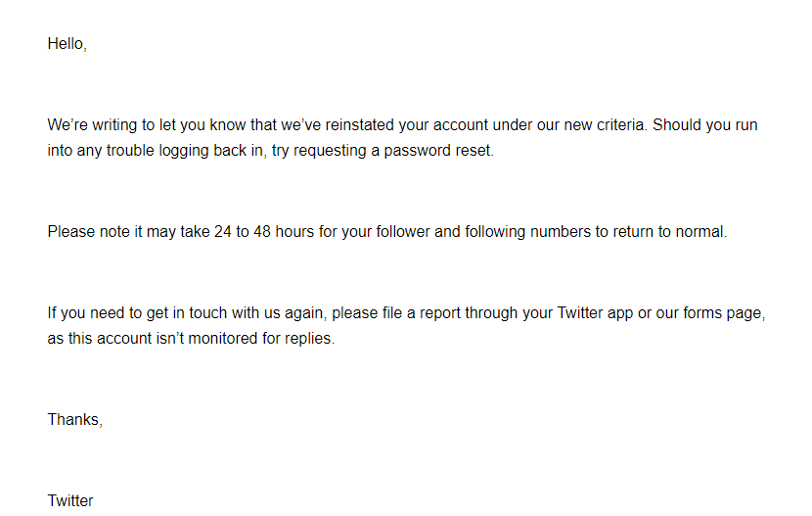Click "as this account" on the last paragraph line
The image size is (812, 516).
point(100,339)
